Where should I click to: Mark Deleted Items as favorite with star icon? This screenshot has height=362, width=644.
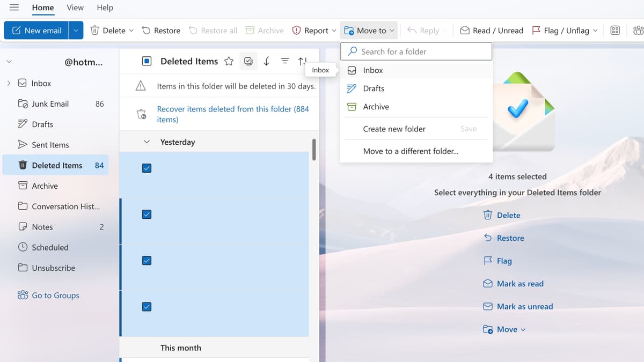229,61
